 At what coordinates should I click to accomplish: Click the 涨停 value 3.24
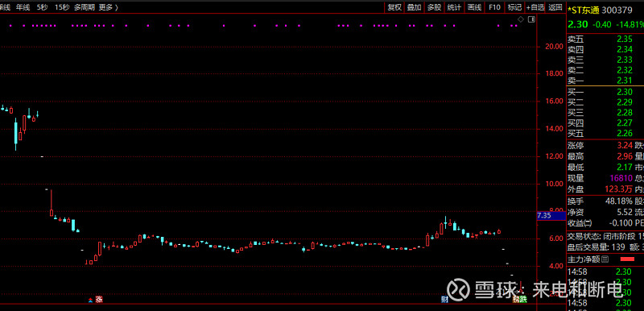[625, 146]
